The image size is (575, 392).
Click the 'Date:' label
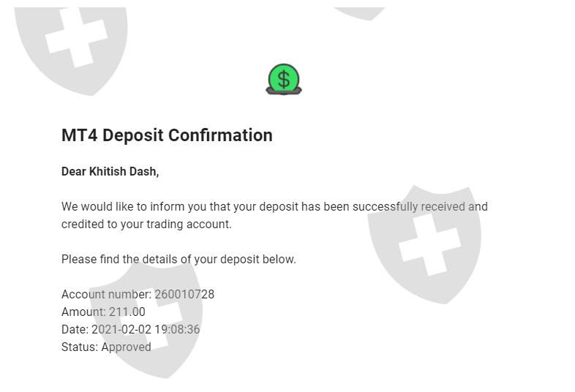[x=75, y=330]
